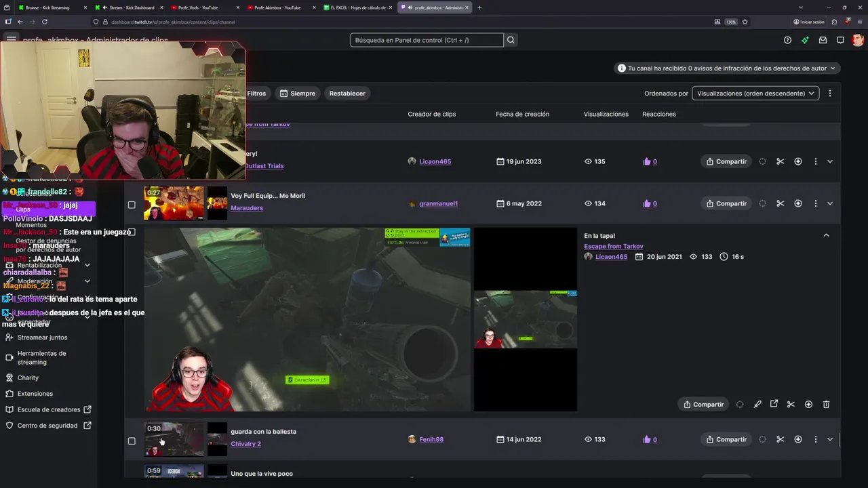
Task: Click the dashed circle icon in the Fenih98 row
Action: (762, 439)
